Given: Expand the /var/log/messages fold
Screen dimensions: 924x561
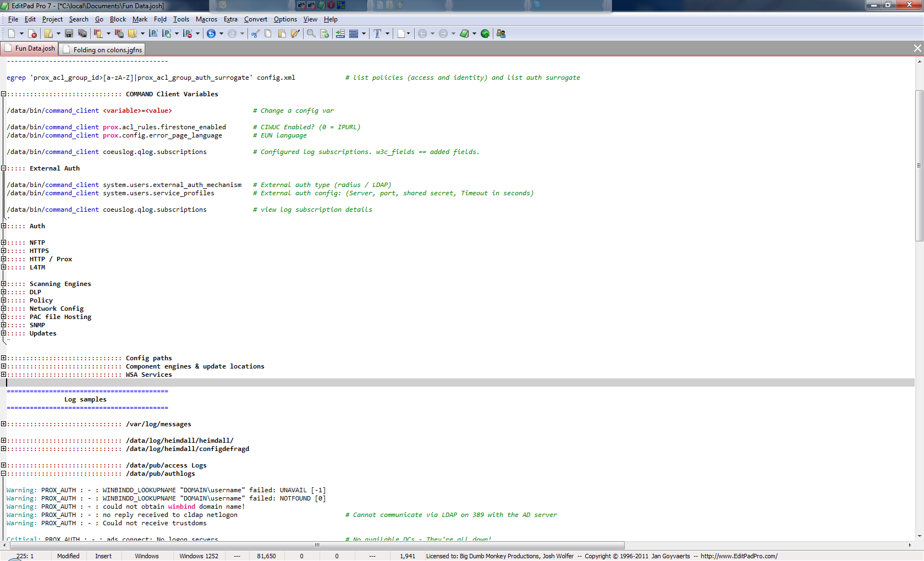Looking at the screenshot, I should (3, 424).
